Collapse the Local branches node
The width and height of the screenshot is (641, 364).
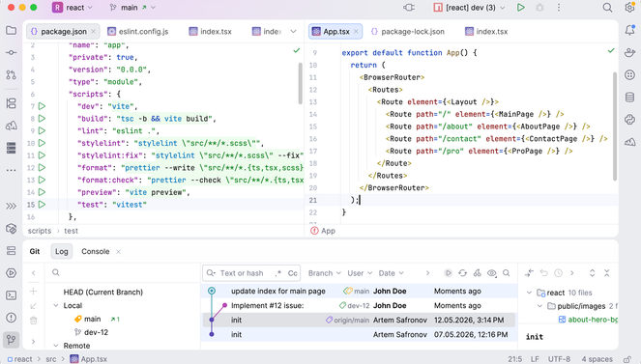pos(56,306)
